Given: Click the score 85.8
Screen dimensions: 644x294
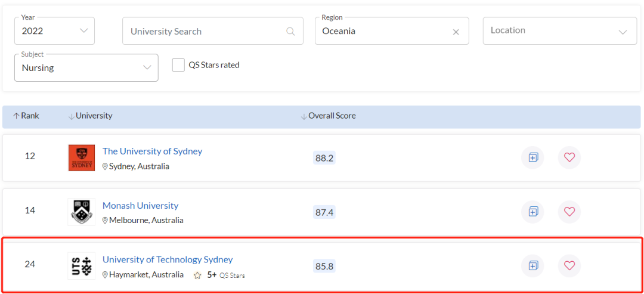Looking at the screenshot, I should [x=324, y=267].
